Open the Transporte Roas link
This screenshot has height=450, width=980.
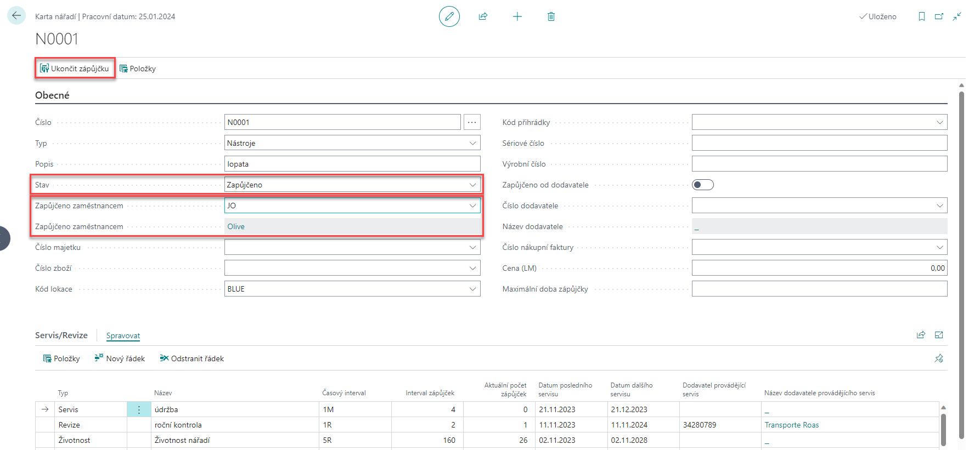(791, 425)
